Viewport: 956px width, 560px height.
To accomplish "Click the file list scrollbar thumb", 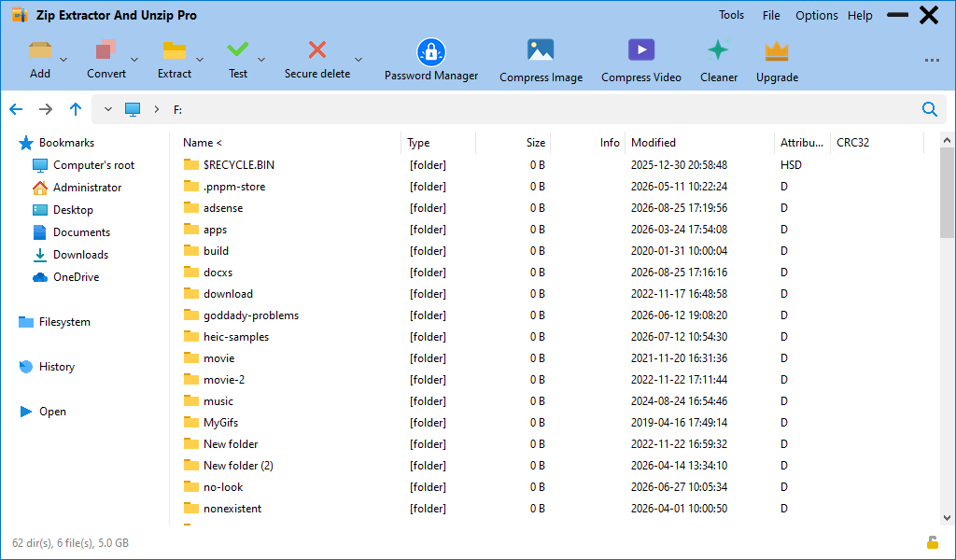I will (947, 193).
